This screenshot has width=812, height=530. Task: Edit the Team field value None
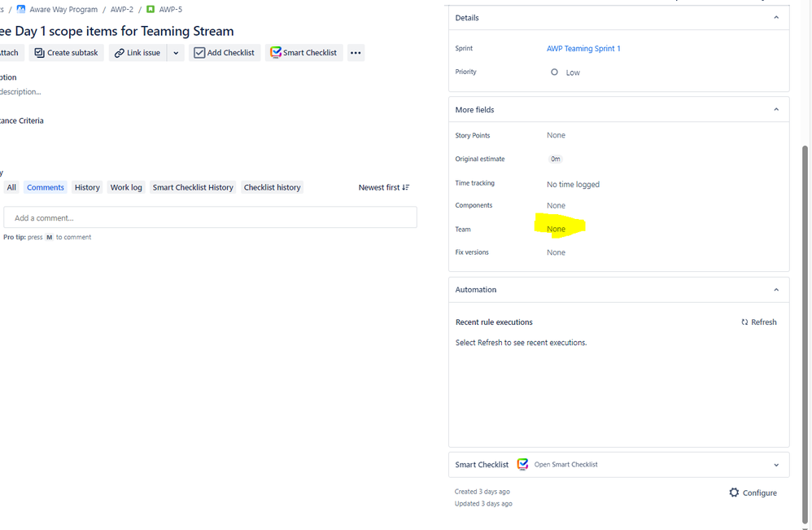[556, 229]
